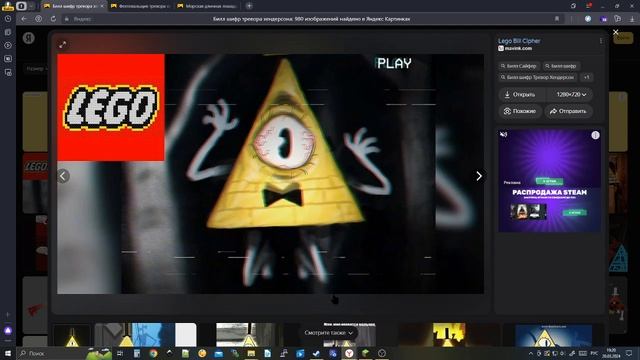Show hidden system tray icons chevron
Viewport: 640px width, 360px height.
pyautogui.click(x=531, y=353)
